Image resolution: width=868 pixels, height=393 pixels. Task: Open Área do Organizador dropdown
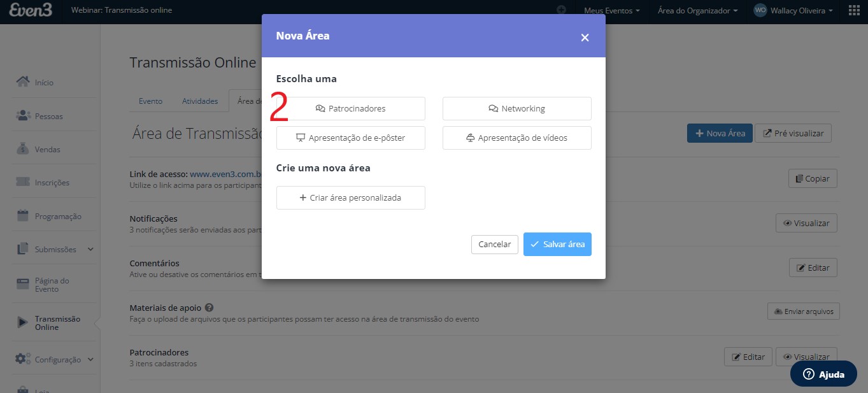click(x=697, y=11)
